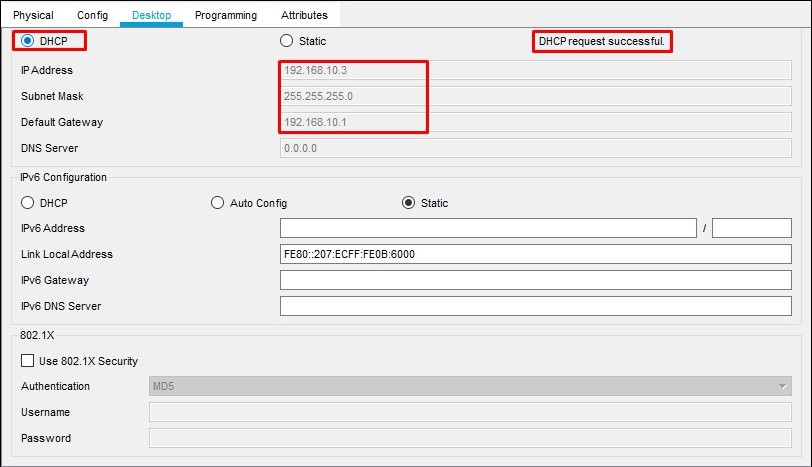Click the 'IPv6 Gateway' label
The width and height of the screenshot is (812, 467).
pyautogui.click(x=55, y=280)
